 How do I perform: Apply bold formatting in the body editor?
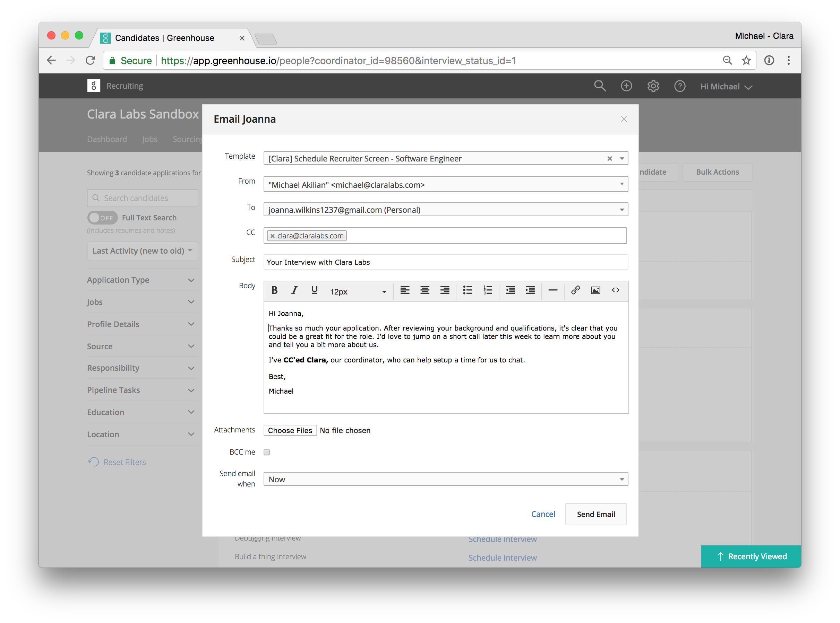point(274,290)
